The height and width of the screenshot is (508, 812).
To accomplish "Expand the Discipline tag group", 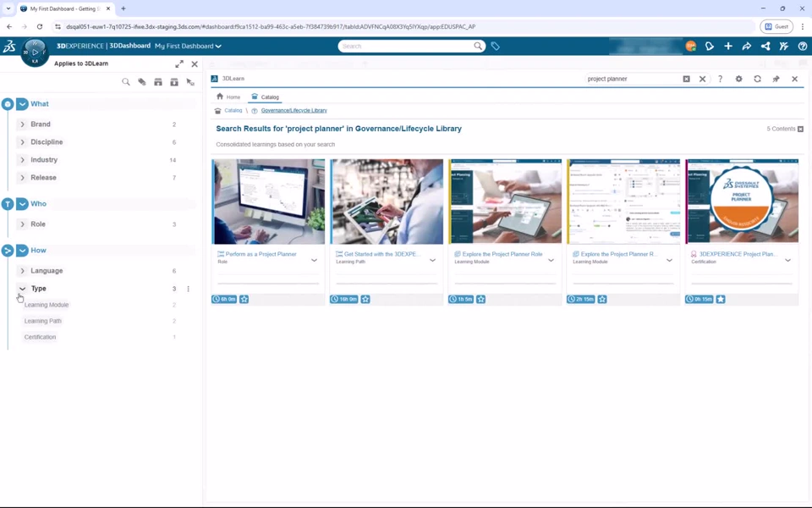I will [22, 142].
